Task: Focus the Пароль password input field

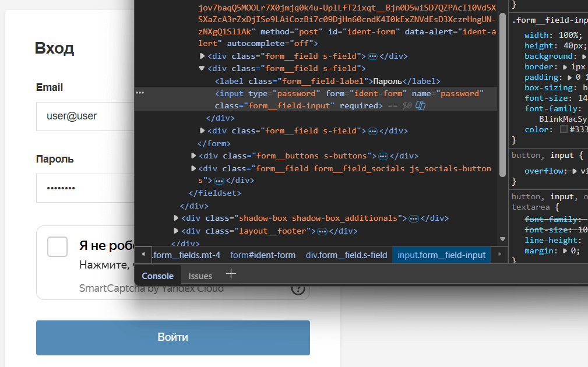Action: pos(85,188)
